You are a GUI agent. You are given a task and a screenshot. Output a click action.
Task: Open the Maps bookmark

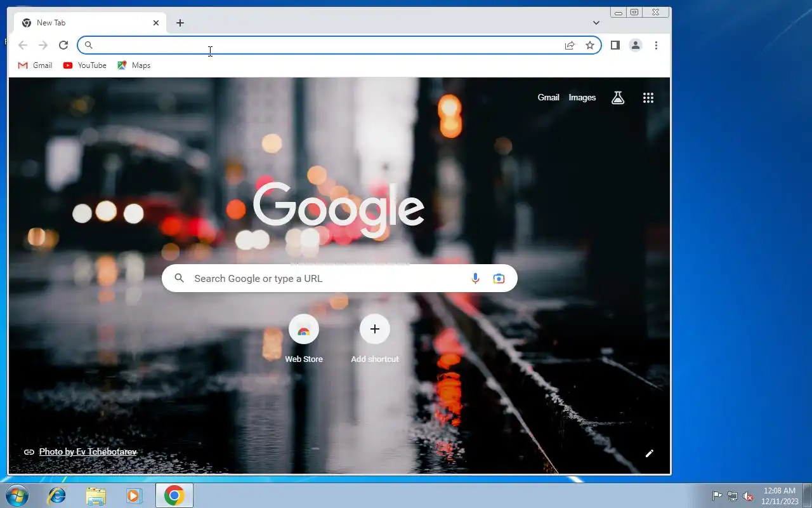[134, 65]
